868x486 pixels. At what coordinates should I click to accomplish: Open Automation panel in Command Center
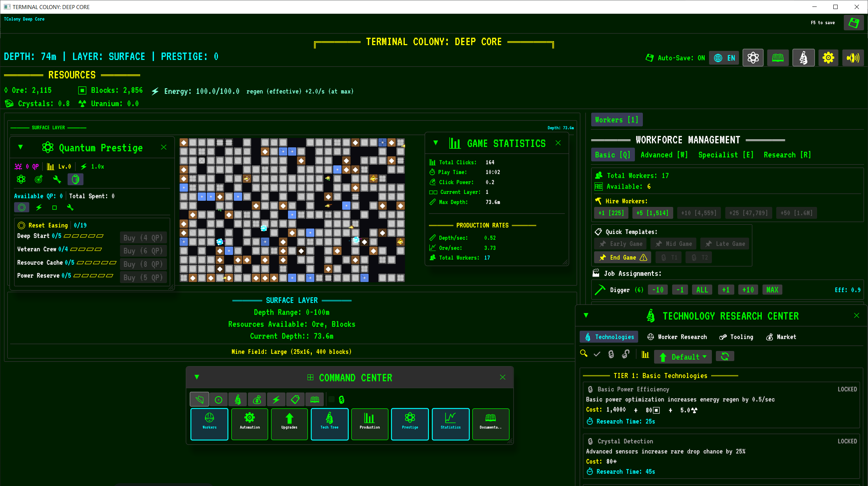[x=250, y=424]
